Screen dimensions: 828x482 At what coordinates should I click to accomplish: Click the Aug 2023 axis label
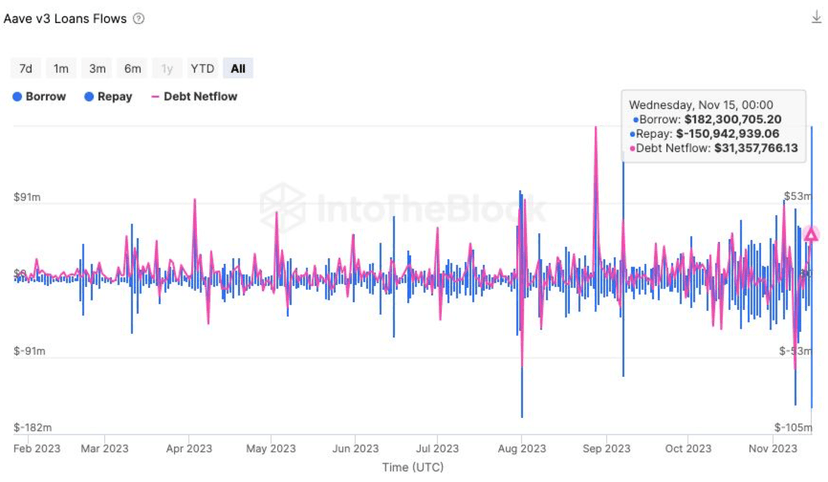[522, 449]
